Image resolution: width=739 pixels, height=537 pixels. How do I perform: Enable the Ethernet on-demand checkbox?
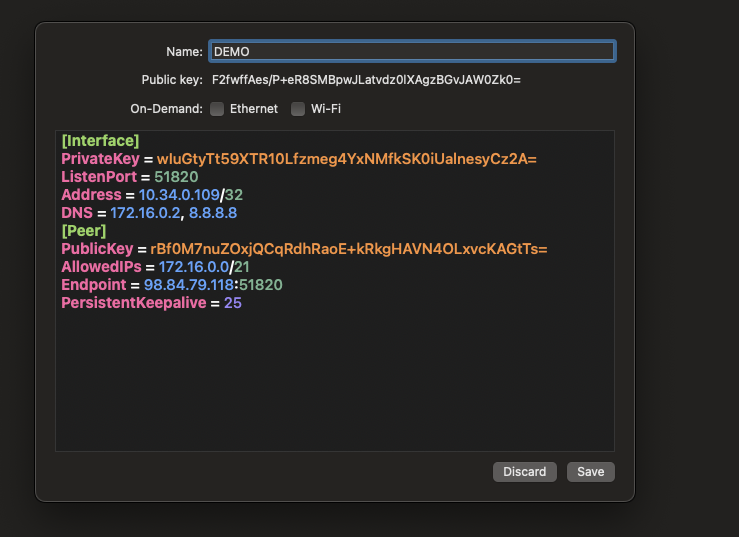click(x=217, y=109)
